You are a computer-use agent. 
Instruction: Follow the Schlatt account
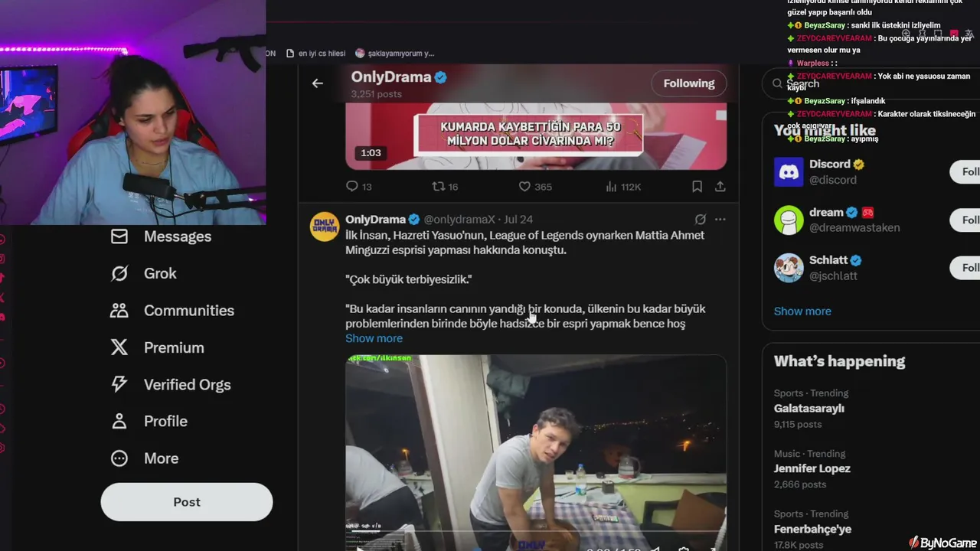(x=966, y=267)
